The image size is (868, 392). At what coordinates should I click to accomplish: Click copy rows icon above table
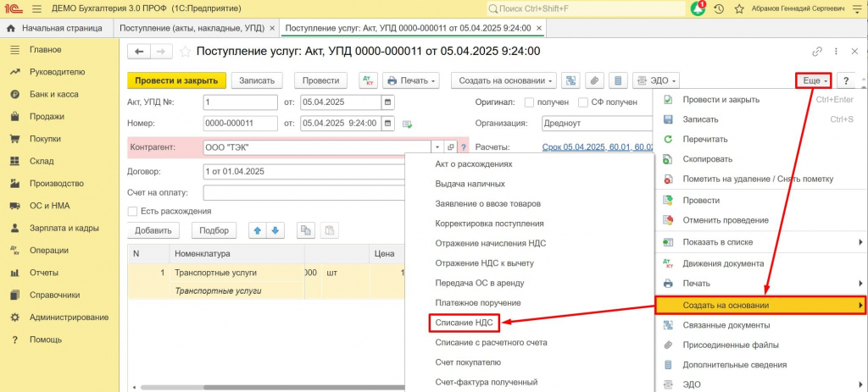pos(305,230)
